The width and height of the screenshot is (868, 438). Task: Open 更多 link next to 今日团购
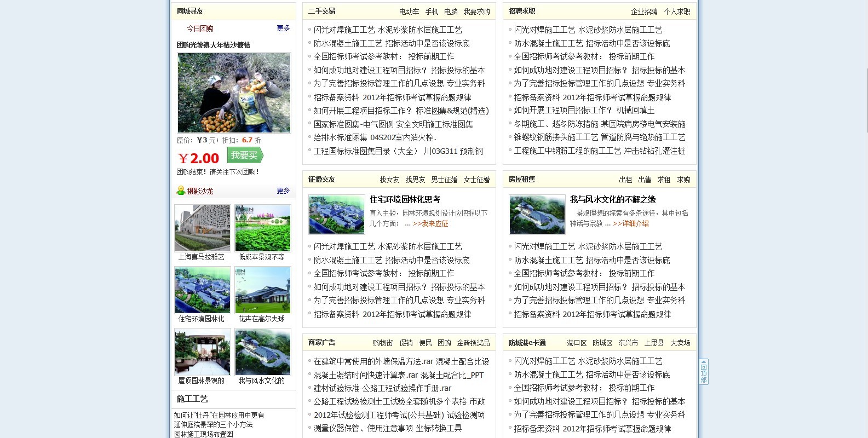click(283, 28)
